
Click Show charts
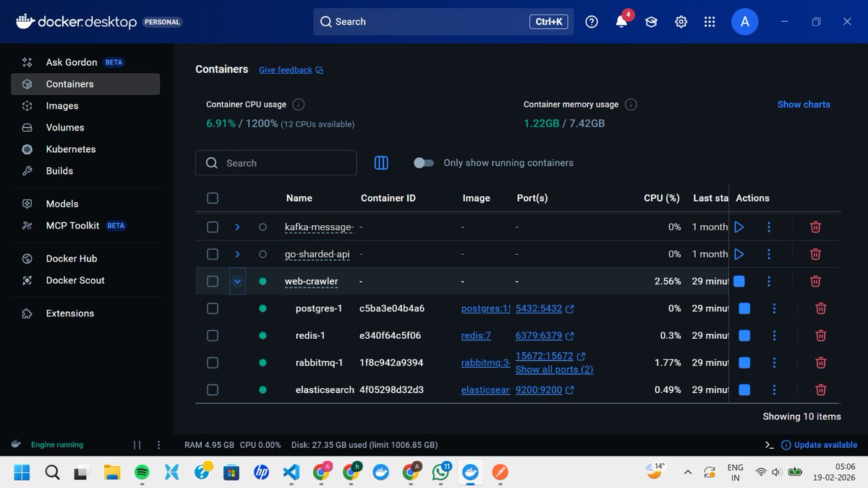pos(804,104)
